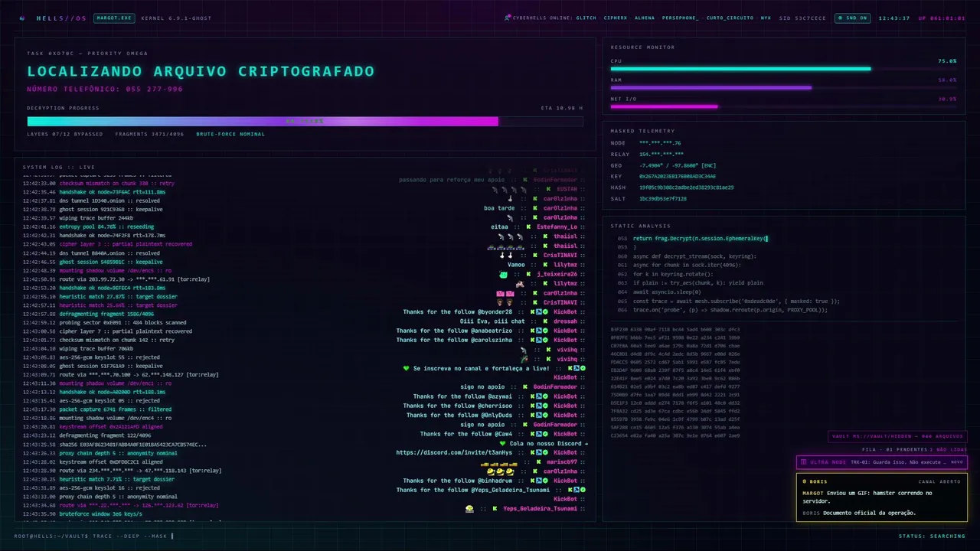Click the ULTRA NODE notification icon
The height and width of the screenshot is (551, 980).
point(803,462)
